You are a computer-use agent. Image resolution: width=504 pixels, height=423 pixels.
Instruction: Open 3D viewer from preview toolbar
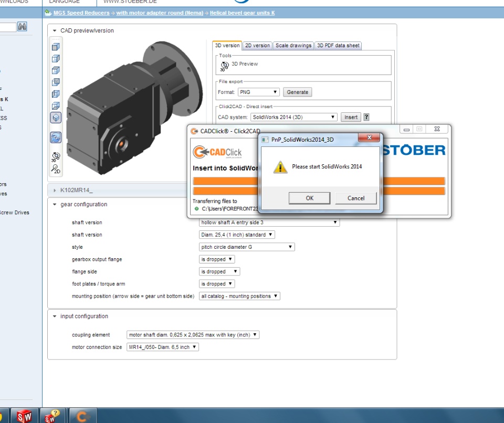56,157
